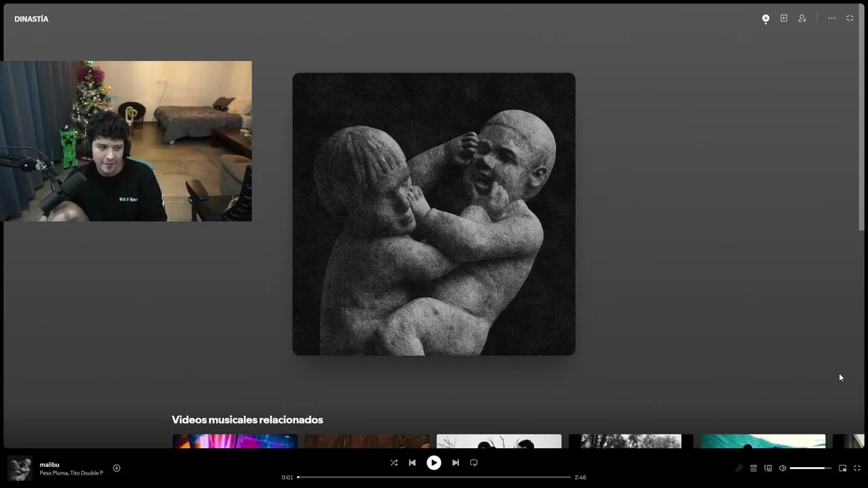Image resolution: width=868 pixels, height=488 pixels.
Task: Open lyrics with the microphone icon
Action: click(x=739, y=468)
